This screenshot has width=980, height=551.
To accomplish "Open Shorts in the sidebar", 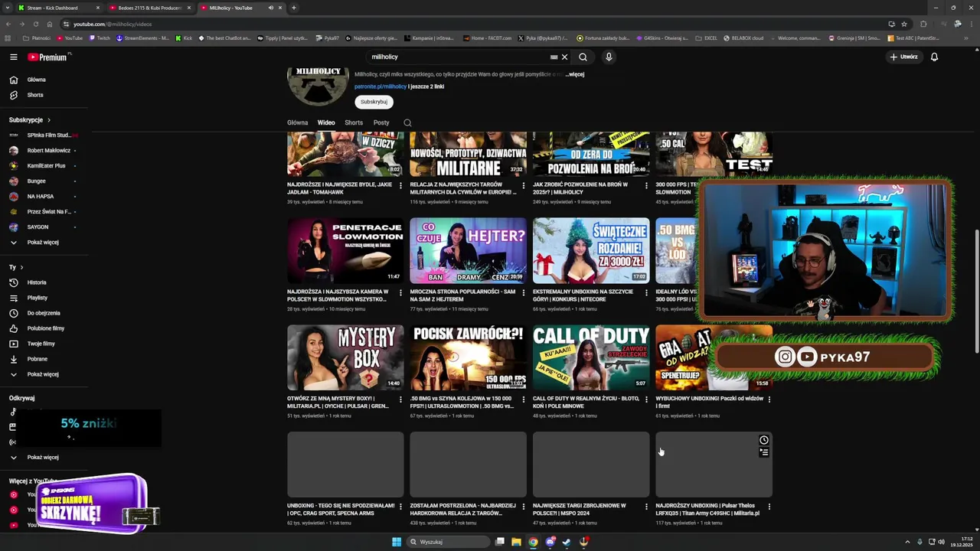I will click(x=35, y=95).
